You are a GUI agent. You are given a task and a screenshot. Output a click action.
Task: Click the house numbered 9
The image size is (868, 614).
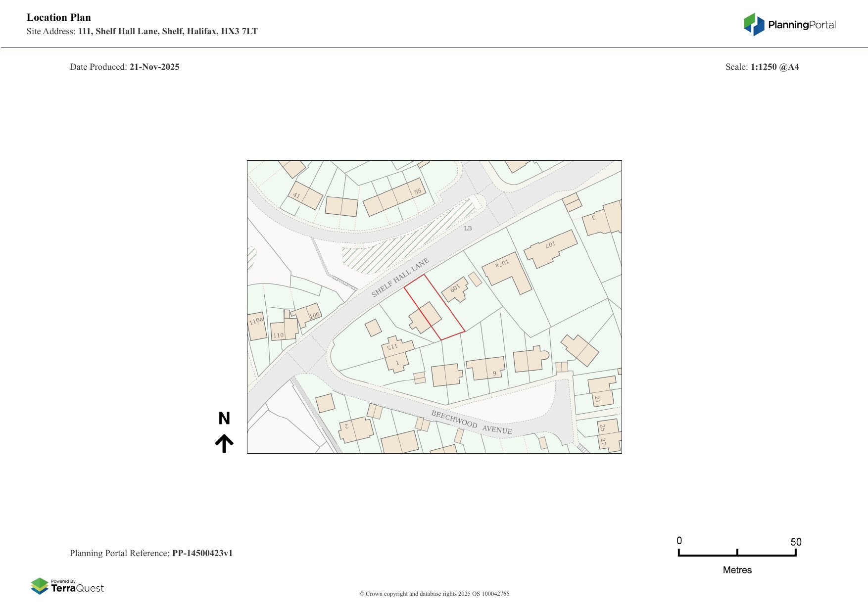point(485,368)
